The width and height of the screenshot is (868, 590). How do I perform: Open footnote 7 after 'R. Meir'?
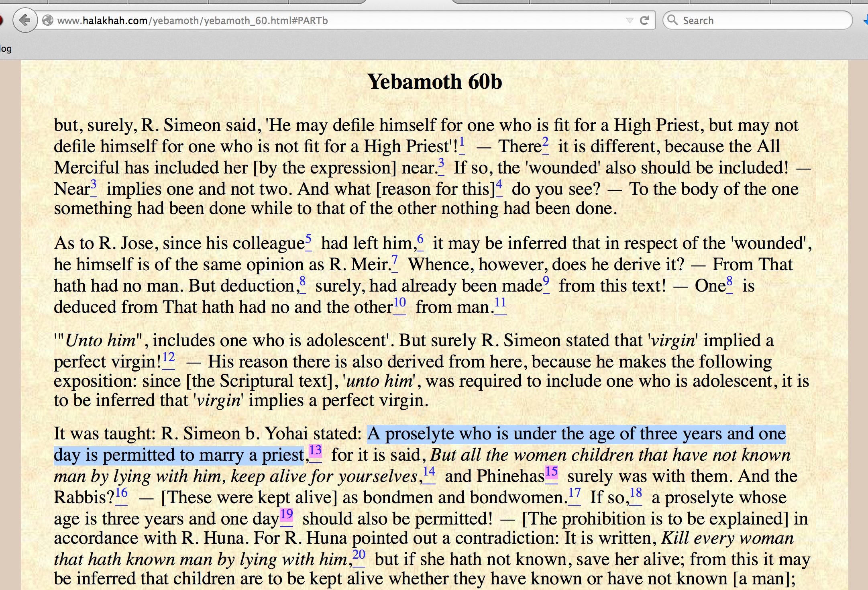[395, 261]
